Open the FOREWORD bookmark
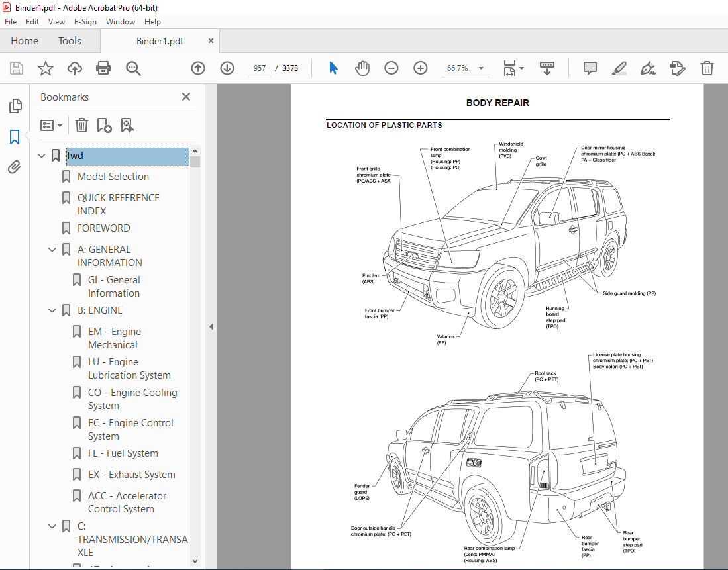The width and height of the screenshot is (728, 570). pos(103,228)
